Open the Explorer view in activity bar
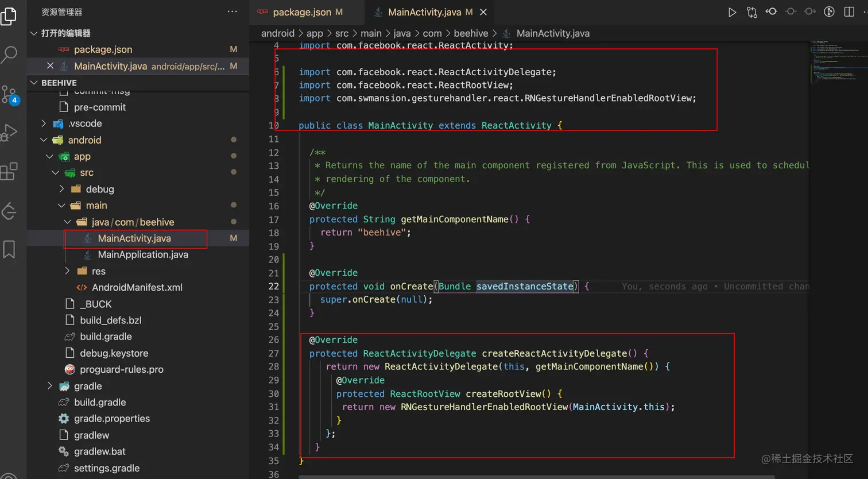 [x=9, y=16]
